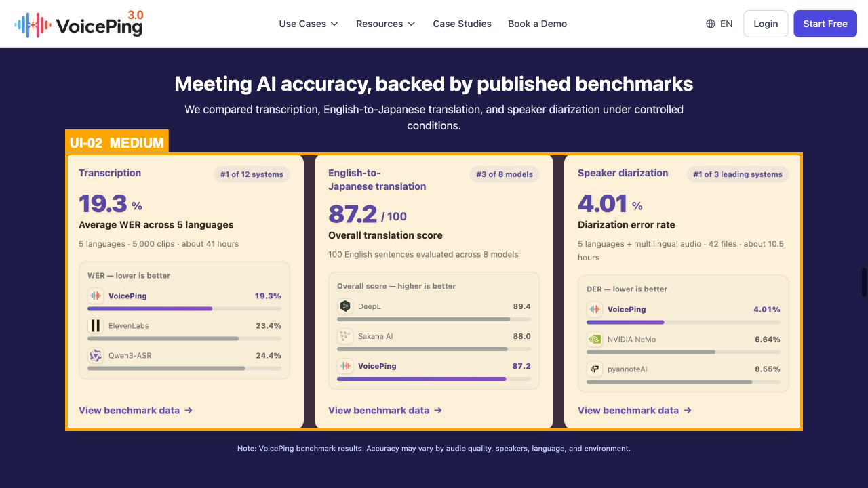Click 'Overall score — higher is better' label
Screen dimensions: 868x488
click(x=397, y=286)
